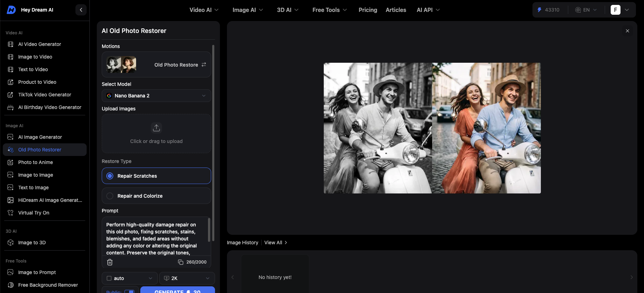Expand the account menu chevron
This screenshot has width=644, height=293.
627,10
